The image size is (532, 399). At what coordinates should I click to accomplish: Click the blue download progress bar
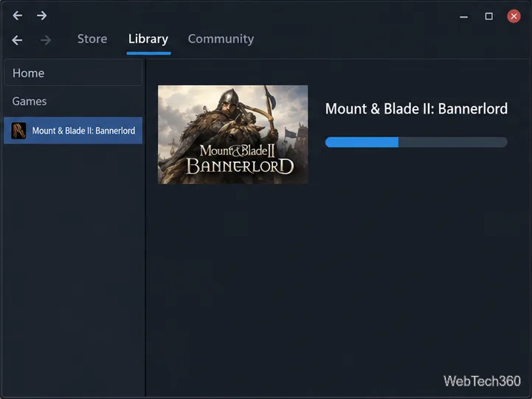(416, 142)
